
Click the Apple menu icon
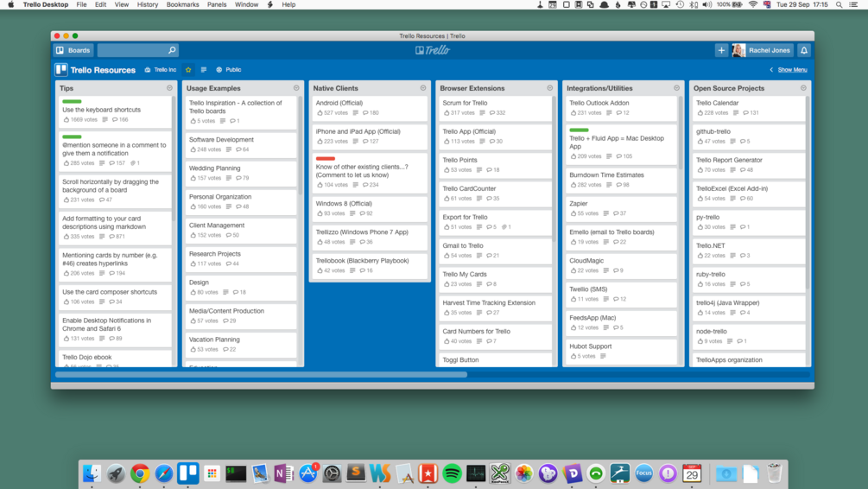(10, 4)
